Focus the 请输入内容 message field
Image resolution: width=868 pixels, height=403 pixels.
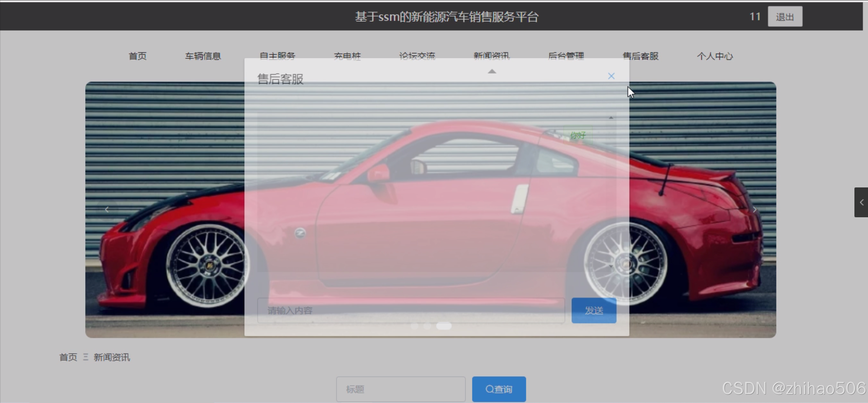[411, 310]
